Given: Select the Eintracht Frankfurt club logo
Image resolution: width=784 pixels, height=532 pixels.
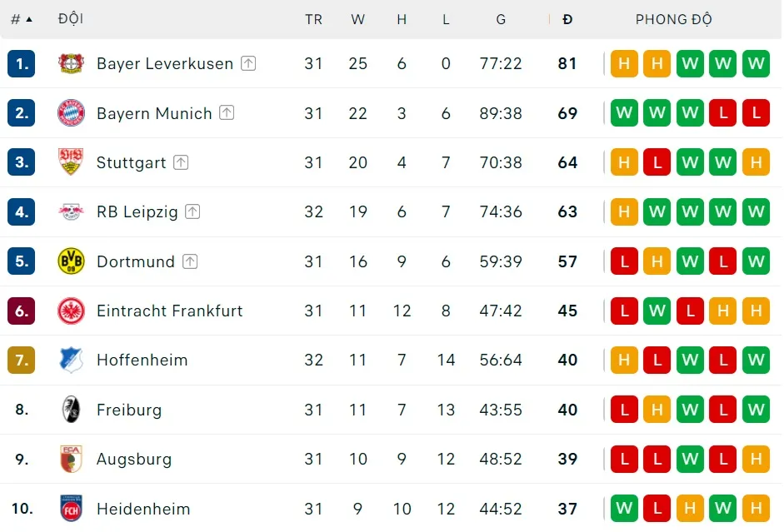Looking at the screenshot, I should click(71, 311).
